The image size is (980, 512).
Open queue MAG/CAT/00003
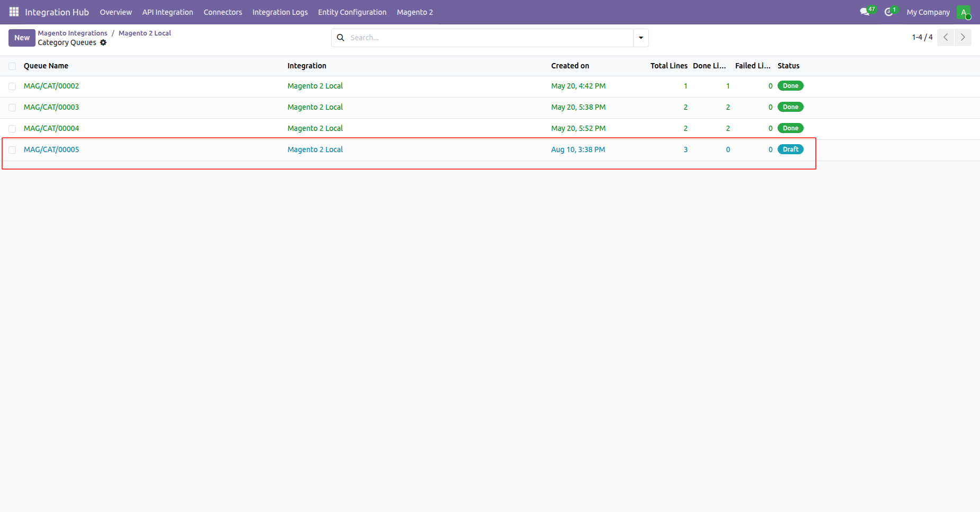coord(51,107)
